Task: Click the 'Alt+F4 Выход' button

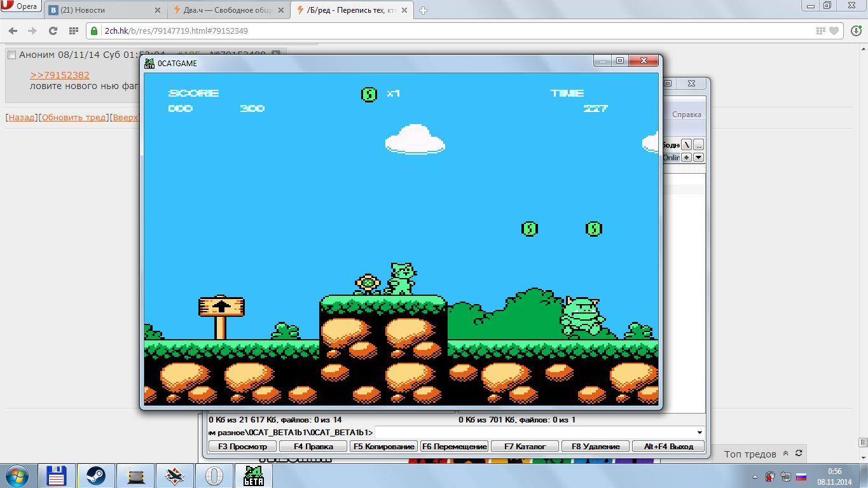Action: pos(668,446)
